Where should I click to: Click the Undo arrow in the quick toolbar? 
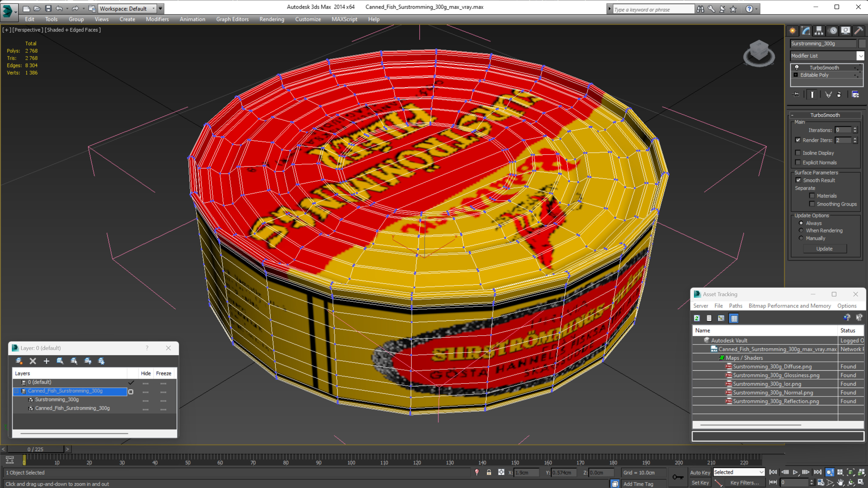click(59, 9)
